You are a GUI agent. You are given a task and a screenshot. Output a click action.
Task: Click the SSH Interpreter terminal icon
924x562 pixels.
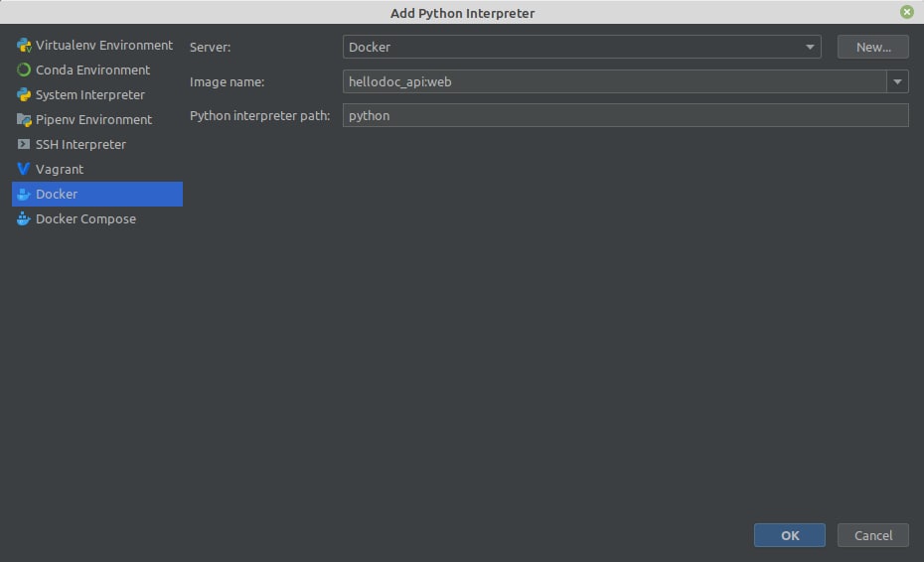[x=24, y=144]
